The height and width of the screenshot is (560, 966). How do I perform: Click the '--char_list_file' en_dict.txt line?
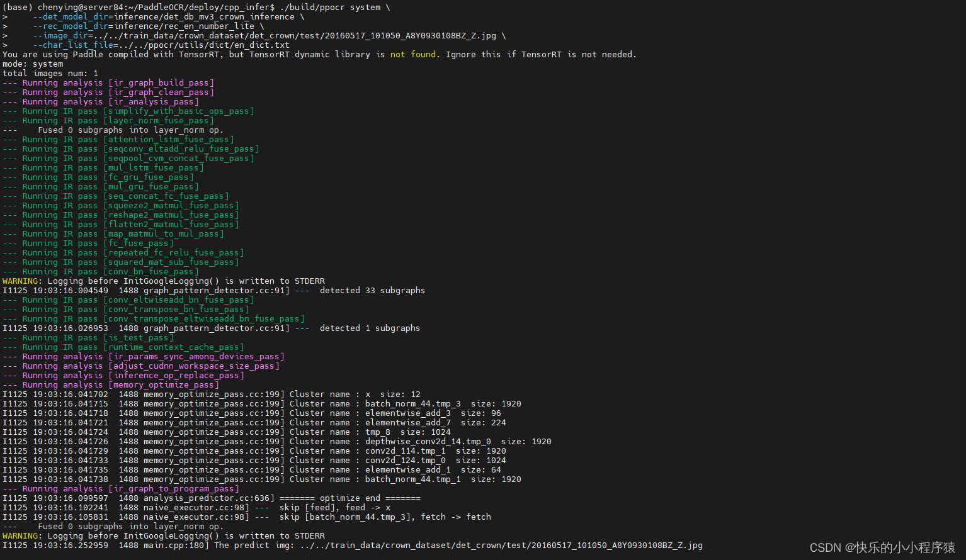coord(161,45)
